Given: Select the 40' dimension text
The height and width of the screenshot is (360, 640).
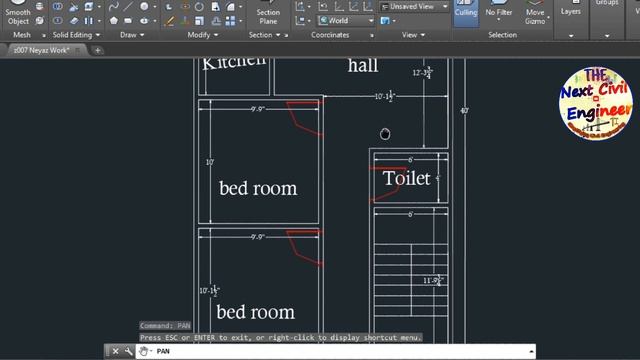Looking at the screenshot, I should [464, 111].
